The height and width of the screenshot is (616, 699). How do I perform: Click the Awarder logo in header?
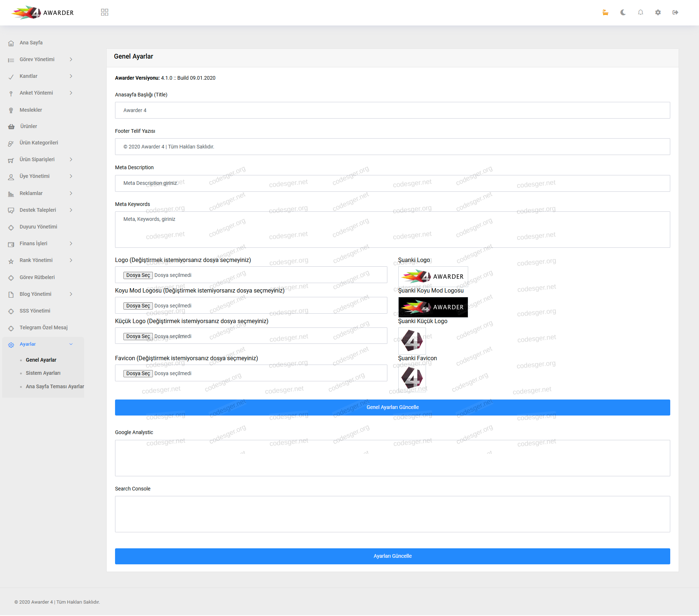[x=43, y=13]
